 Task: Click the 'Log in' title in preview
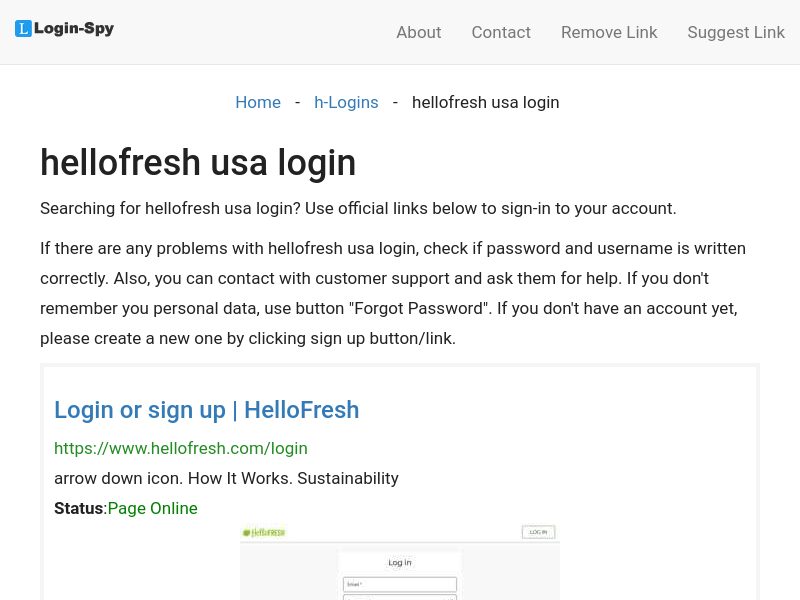tap(400, 563)
